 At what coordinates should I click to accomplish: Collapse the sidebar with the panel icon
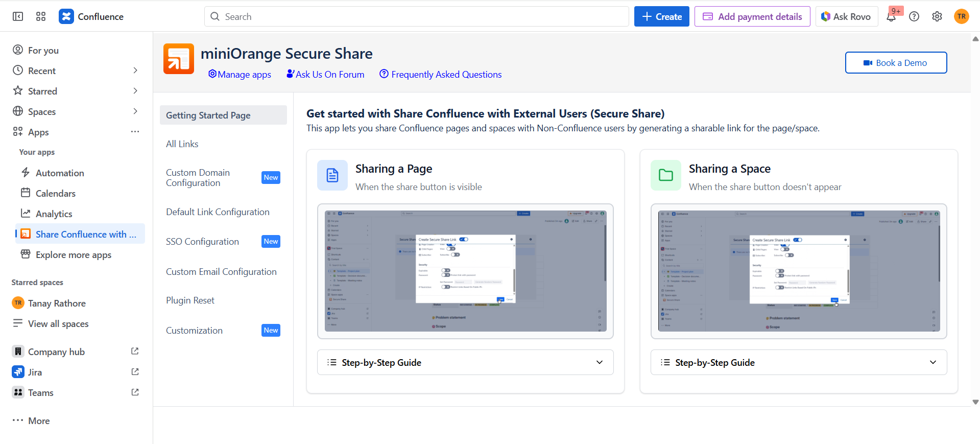pyautogui.click(x=18, y=16)
